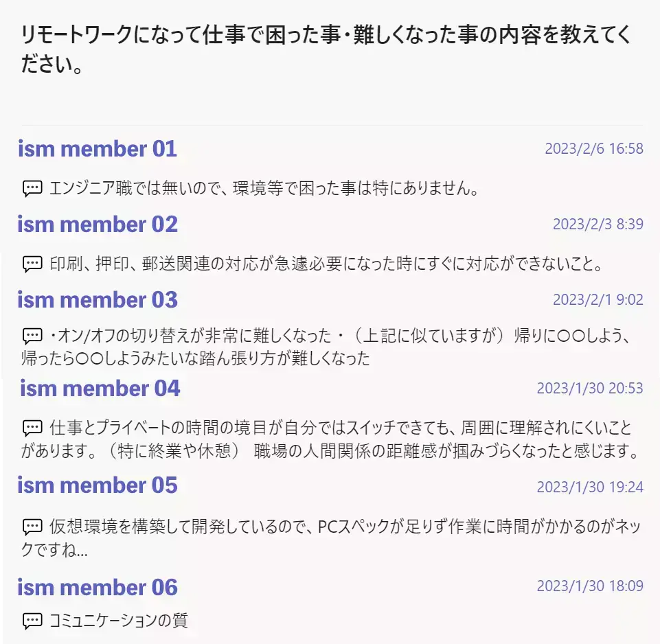Click the 2023/1/30 18:09 timestamp

590,586
